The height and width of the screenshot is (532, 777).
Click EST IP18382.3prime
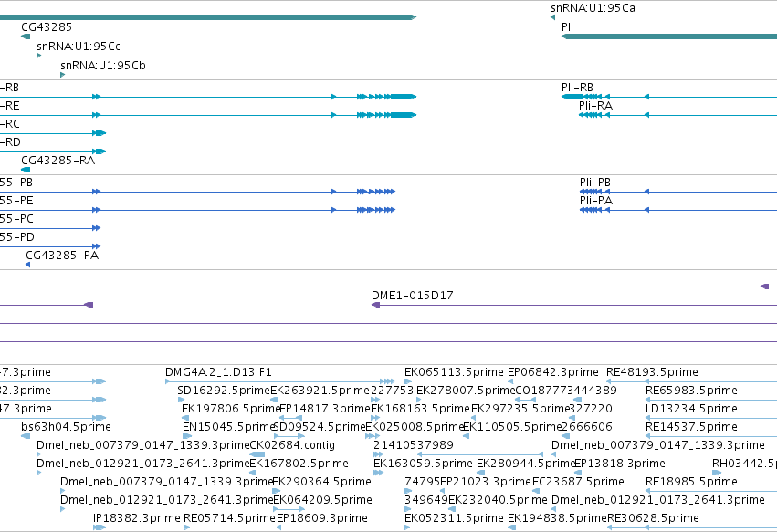pos(137,518)
